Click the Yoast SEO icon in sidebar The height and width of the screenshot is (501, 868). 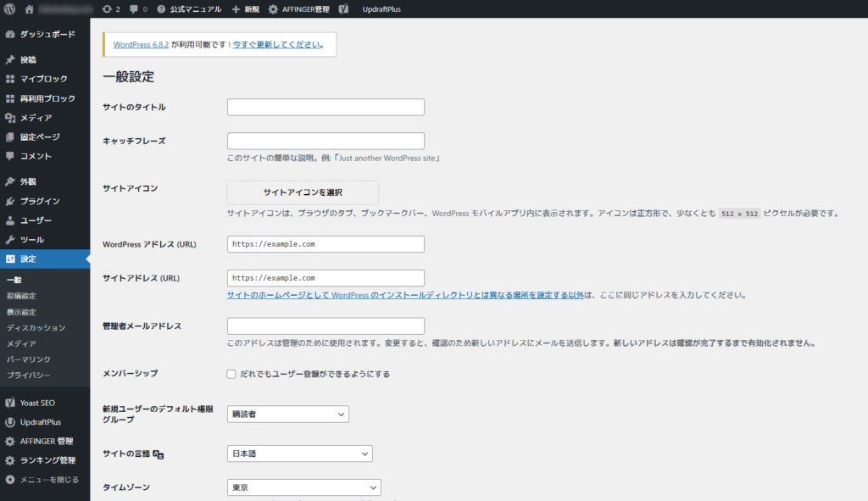click(10, 403)
